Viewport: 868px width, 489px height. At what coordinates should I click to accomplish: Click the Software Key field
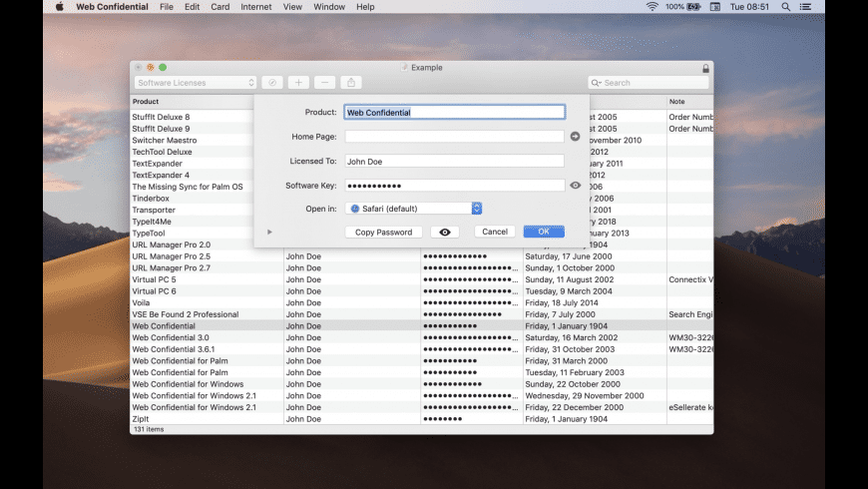[455, 186]
